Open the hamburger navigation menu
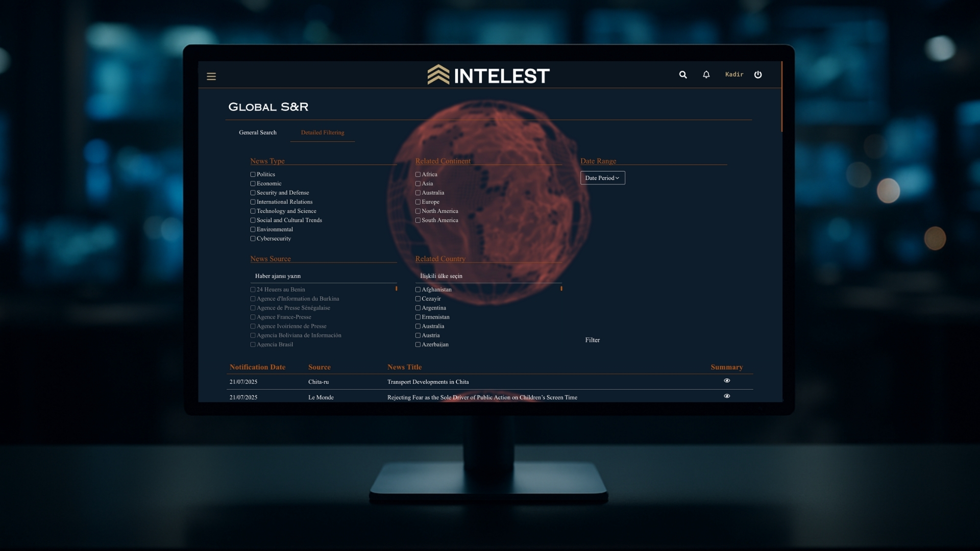Screen dimensions: 980x551 tap(211, 77)
